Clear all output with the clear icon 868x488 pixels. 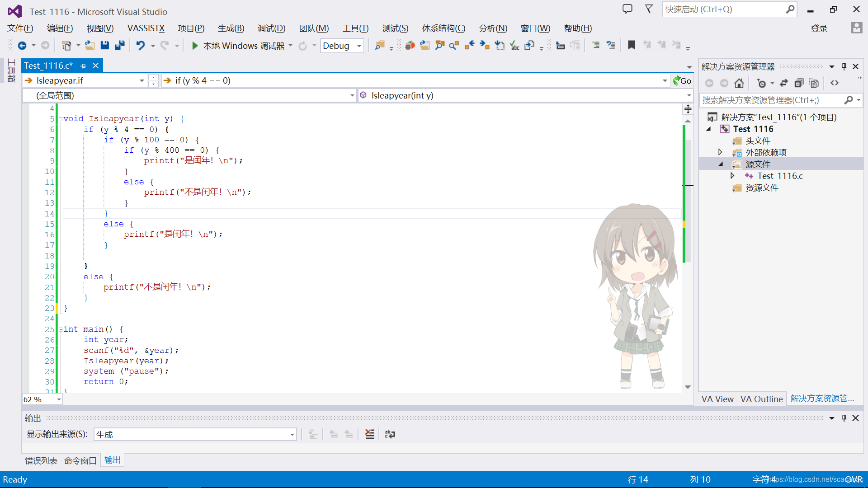(x=370, y=434)
